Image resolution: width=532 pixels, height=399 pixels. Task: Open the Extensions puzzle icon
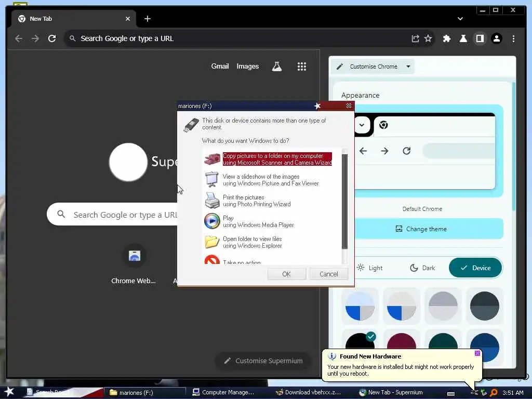tap(446, 38)
